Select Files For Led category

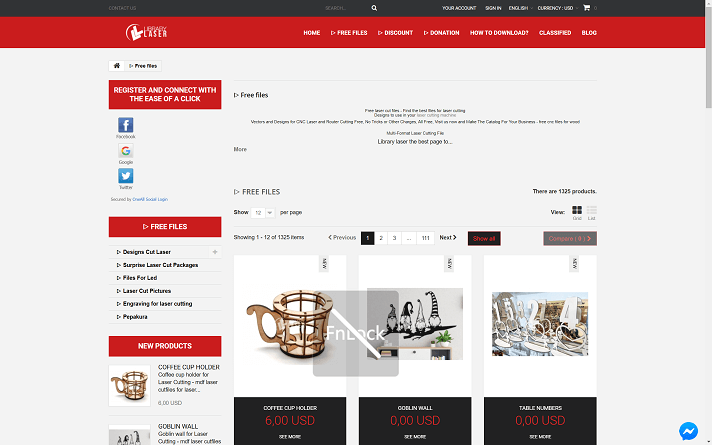pyautogui.click(x=140, y=278)
